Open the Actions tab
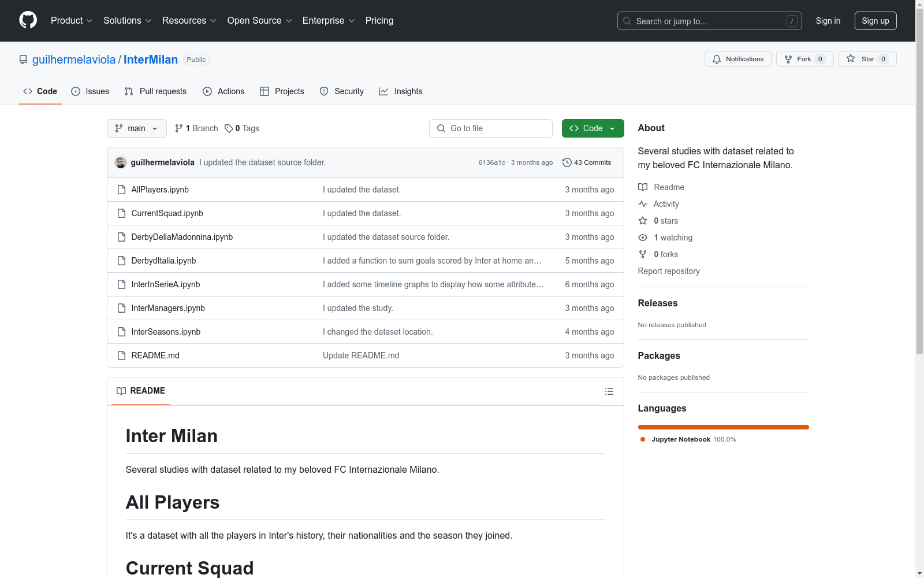Viewport: 924px width, 578px height. 223,91
